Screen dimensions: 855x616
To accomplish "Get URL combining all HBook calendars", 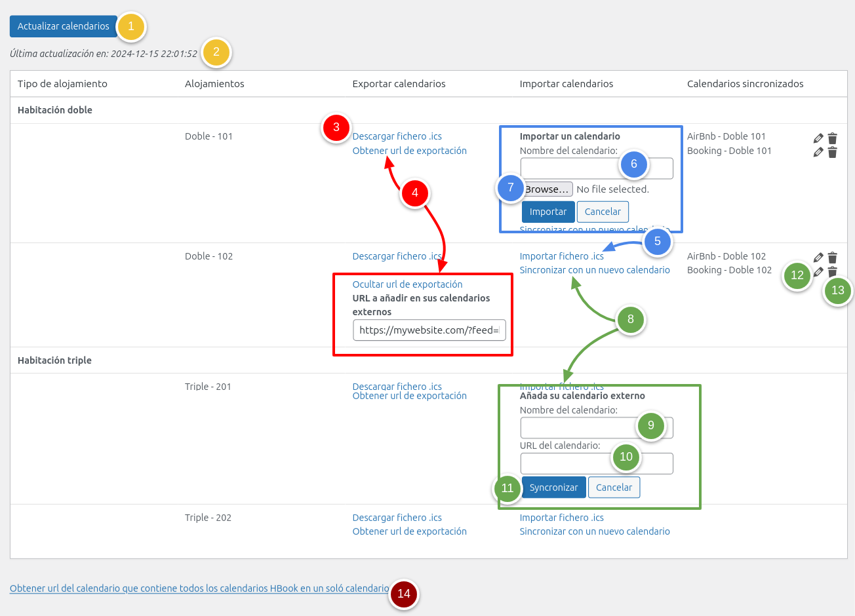I will (x=199, y=588).
